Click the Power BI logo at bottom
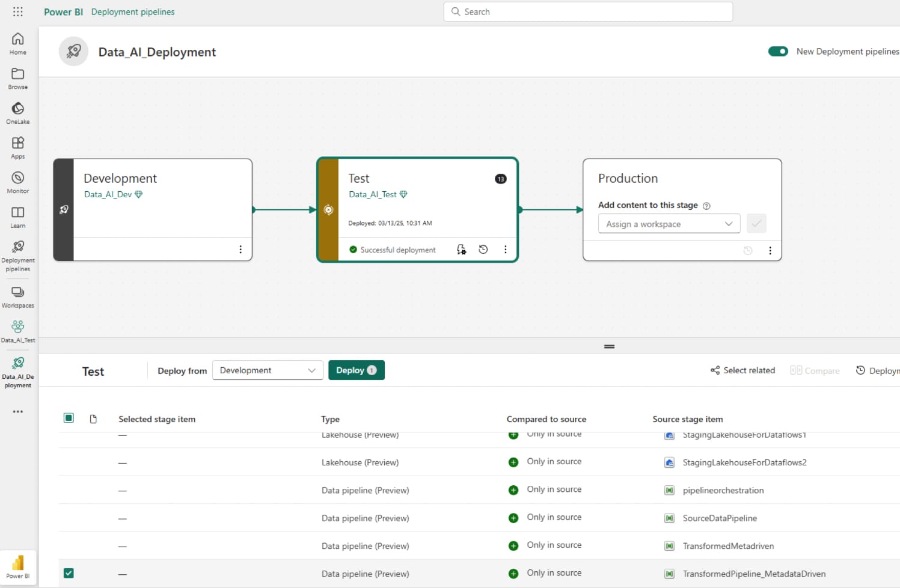Image resolution: width=900 pixels, height=588 pixels. 18,567
